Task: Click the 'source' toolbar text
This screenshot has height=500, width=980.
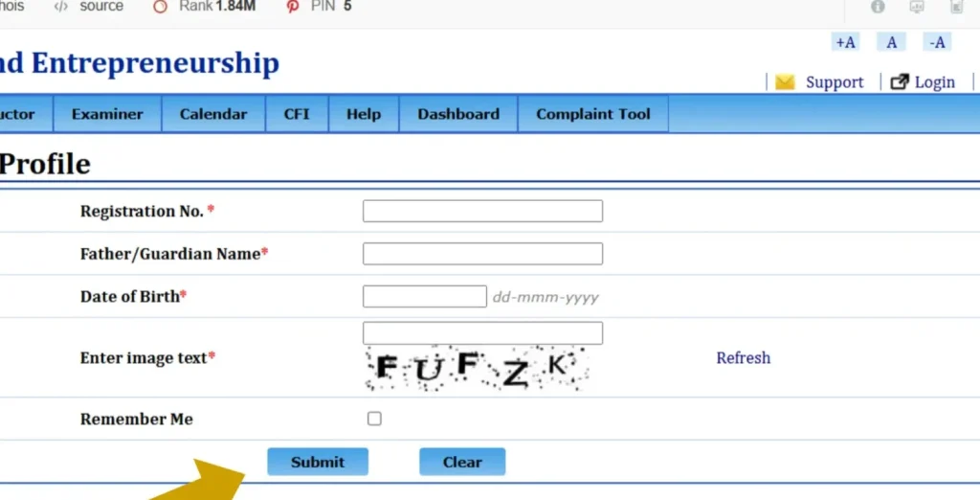Action: coord(101,7)
